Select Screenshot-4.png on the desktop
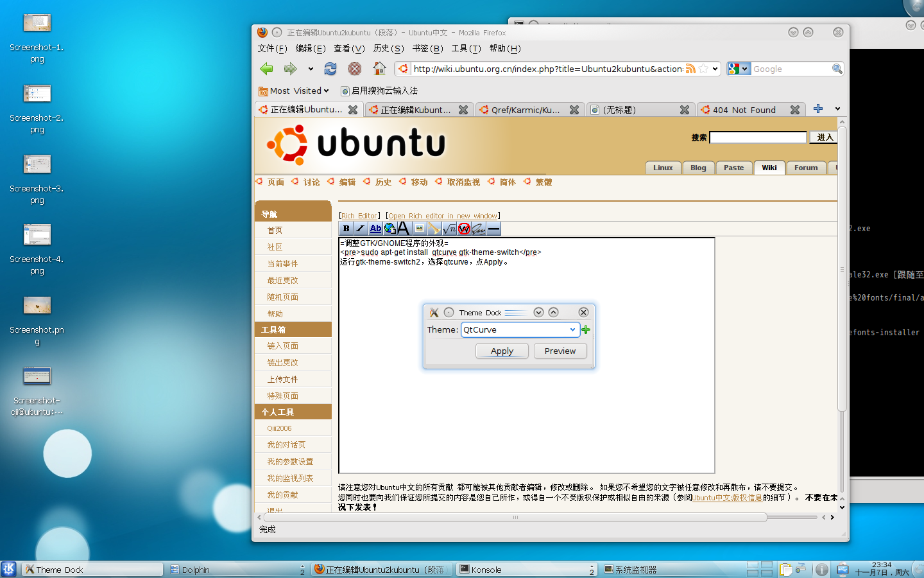Screen dimensions: 924x578 coord(37,250)
